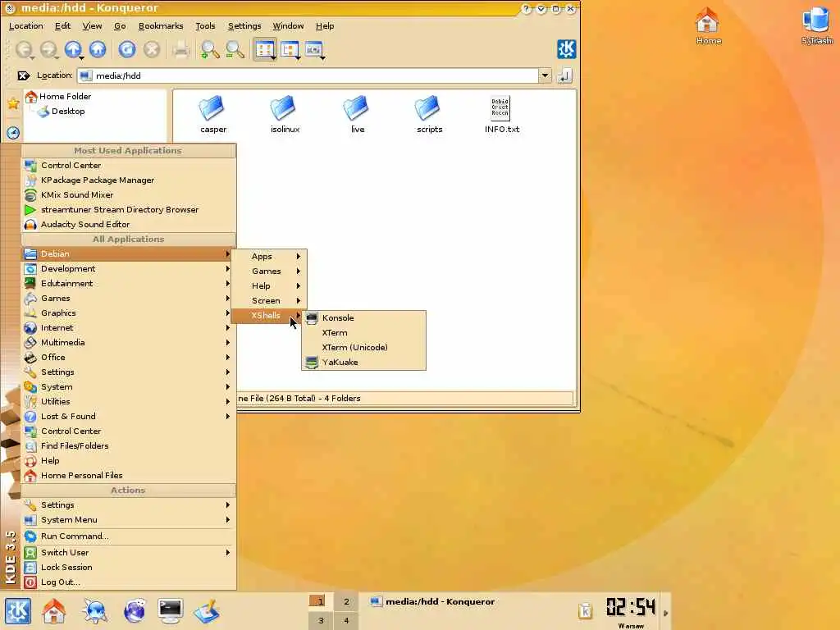Click the media:/hdd - Konqueror taskbar entry
Screen dimensions: 840x630
[x=433, y=601]
